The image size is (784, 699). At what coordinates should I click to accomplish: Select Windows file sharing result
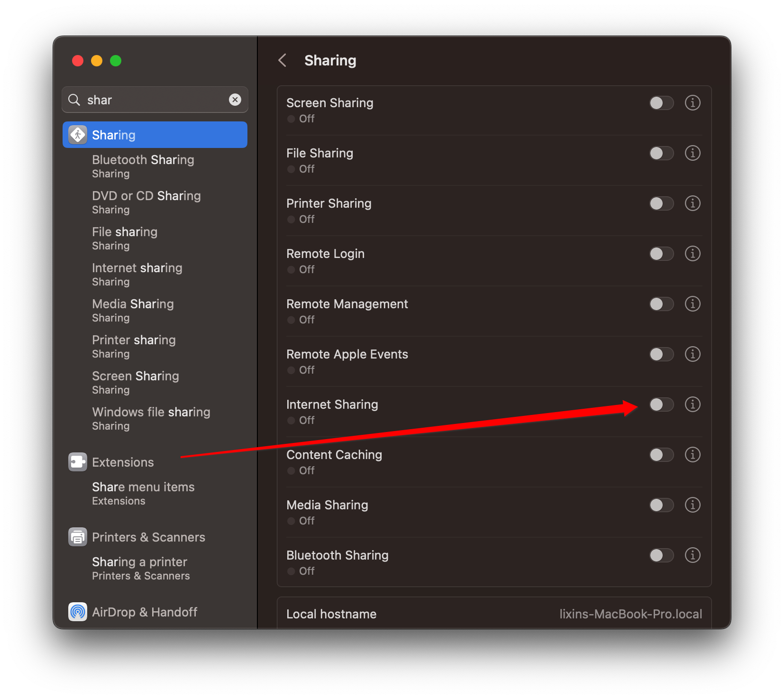pyautogui.click(x=155, y=418)
